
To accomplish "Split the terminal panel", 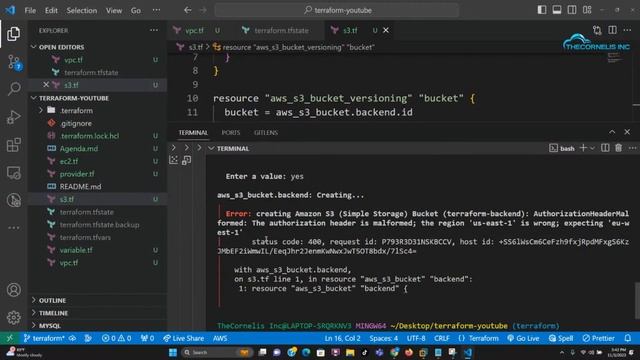I will coord(605,148).
